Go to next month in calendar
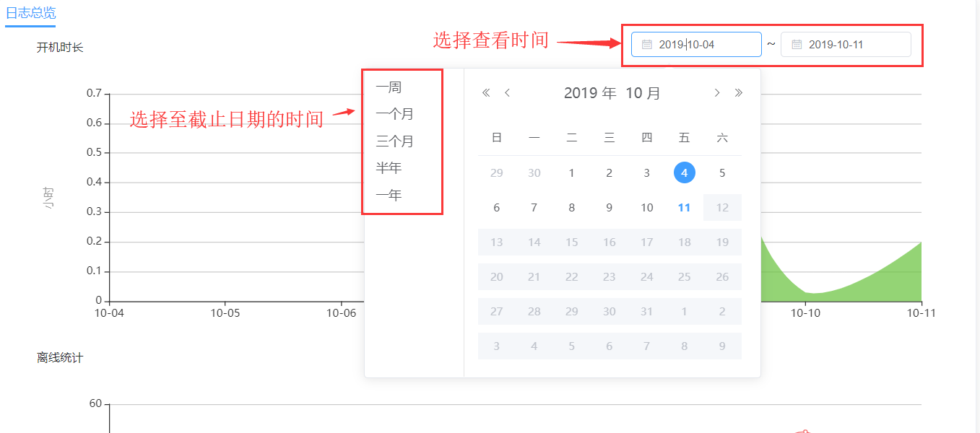The image size is (980, 433). coord(716,92)
